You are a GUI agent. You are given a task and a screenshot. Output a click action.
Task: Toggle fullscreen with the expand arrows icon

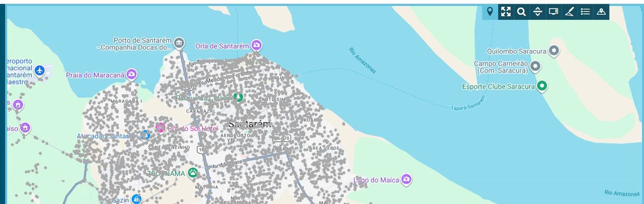[x=506, y=12]
